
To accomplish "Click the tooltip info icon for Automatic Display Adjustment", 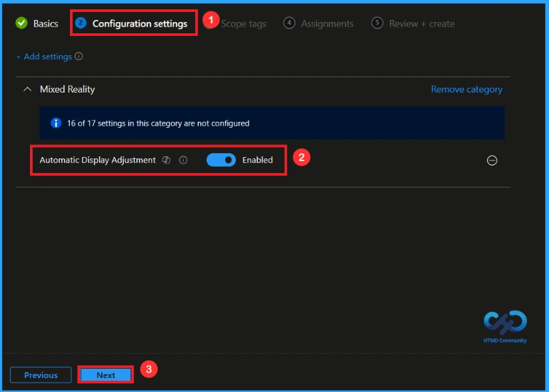I will [184, 160].
